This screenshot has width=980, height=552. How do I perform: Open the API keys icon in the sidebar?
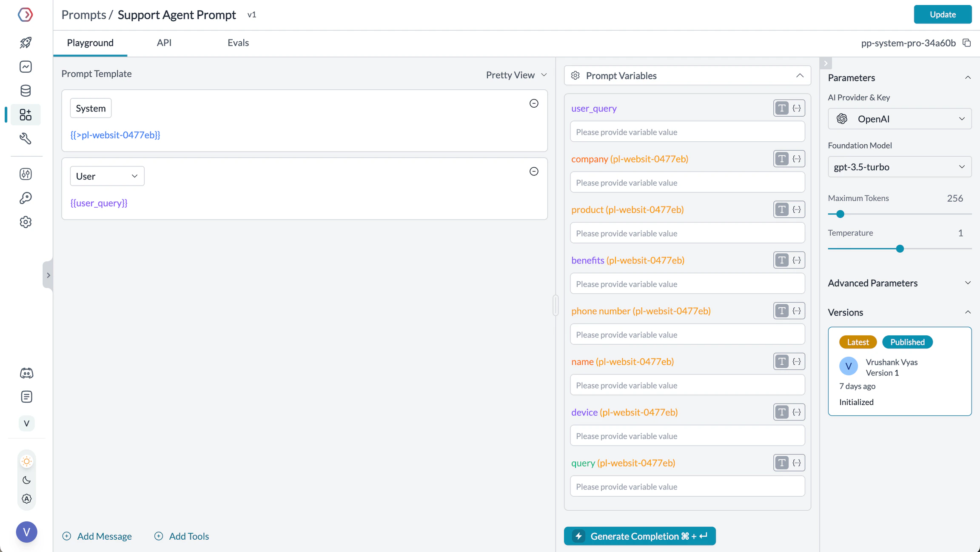pos(26,198)
